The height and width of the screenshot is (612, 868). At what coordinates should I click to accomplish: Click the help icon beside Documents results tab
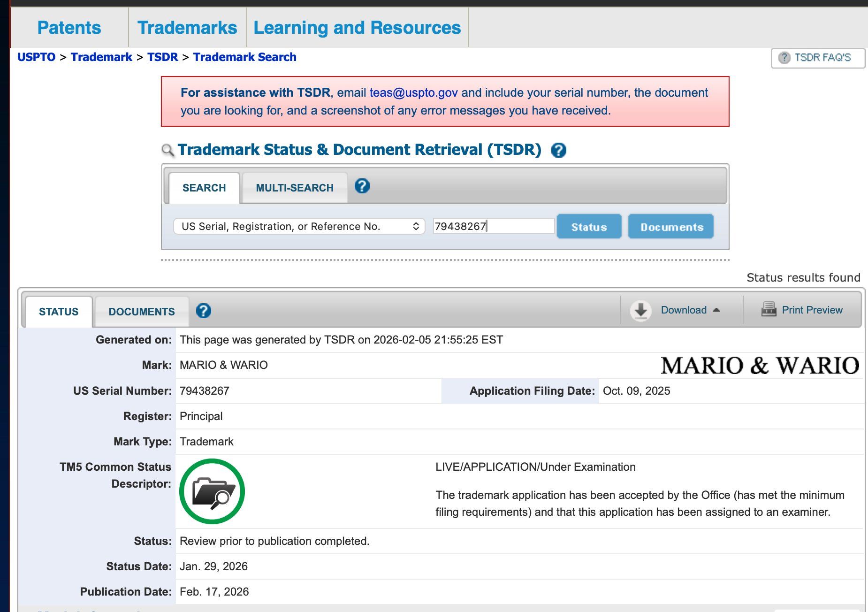(x=203, y=311)
